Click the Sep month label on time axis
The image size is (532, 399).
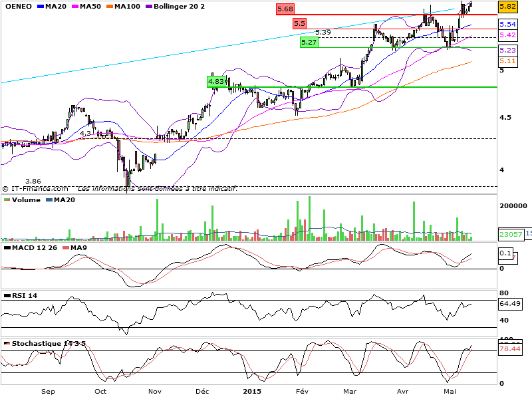point(48,392)
